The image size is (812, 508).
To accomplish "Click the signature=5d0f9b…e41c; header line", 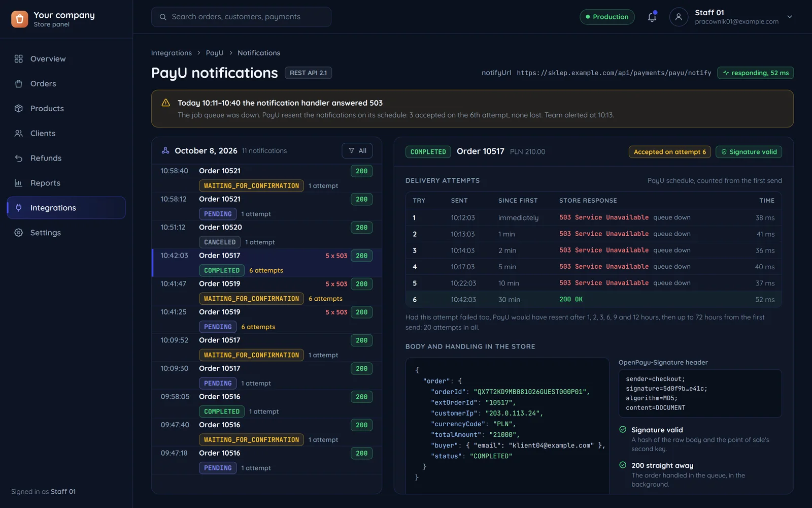I will click(x=666, y=389).
